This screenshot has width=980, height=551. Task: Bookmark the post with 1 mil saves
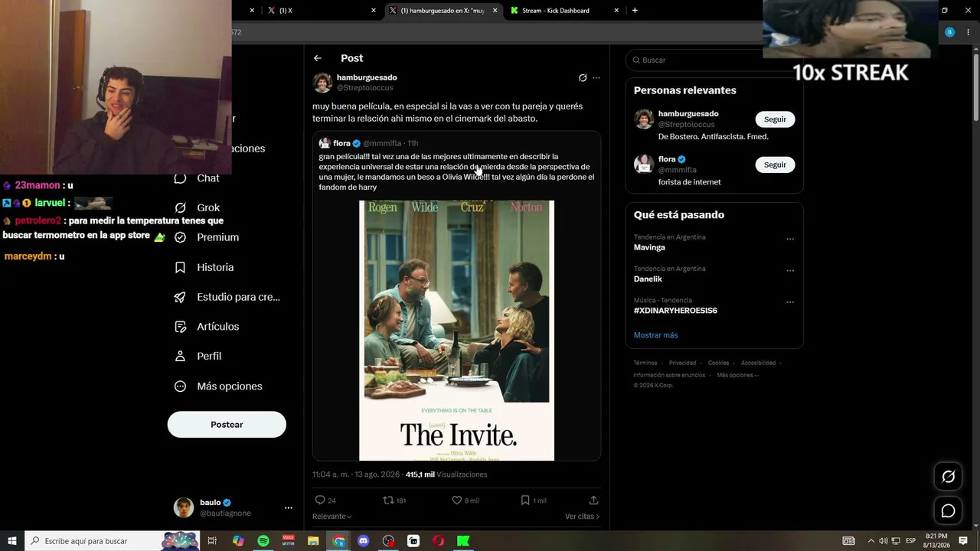pyautogui.click(x=533, y=500)
